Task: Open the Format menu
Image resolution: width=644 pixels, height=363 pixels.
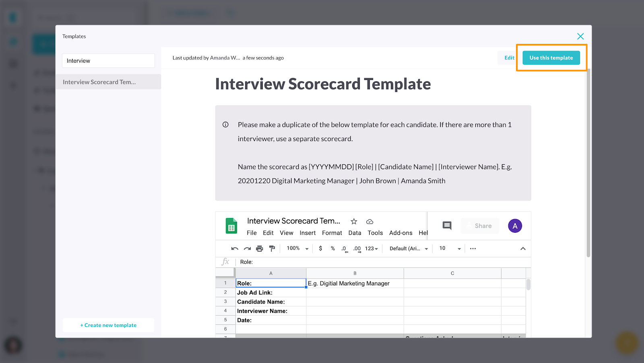Action: coord(332,233)
